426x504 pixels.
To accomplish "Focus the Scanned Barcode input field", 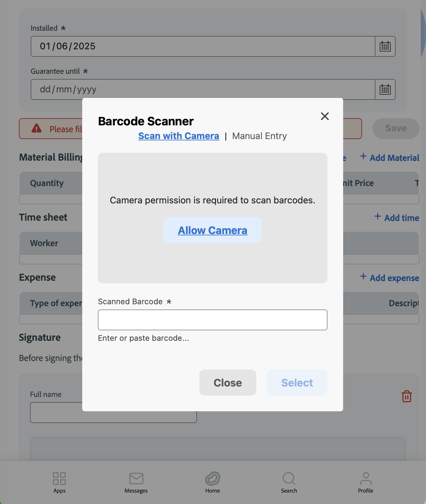I will tap(212, 320).
